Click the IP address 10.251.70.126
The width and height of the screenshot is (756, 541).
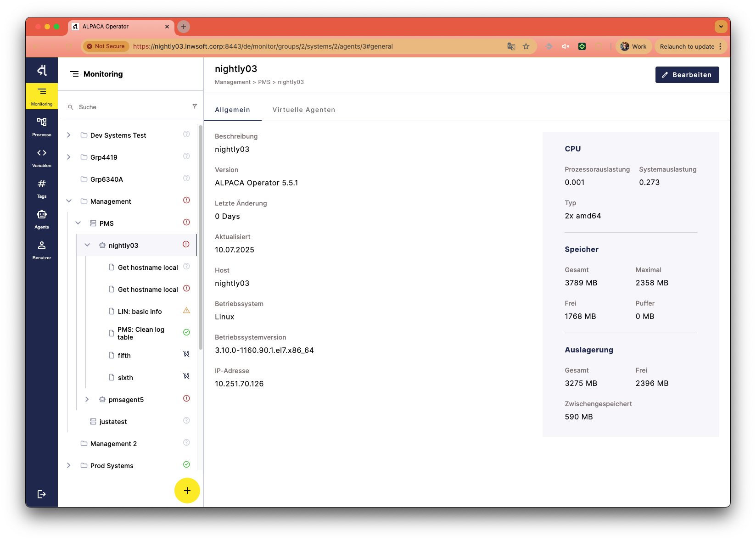(x=239, y=384)
